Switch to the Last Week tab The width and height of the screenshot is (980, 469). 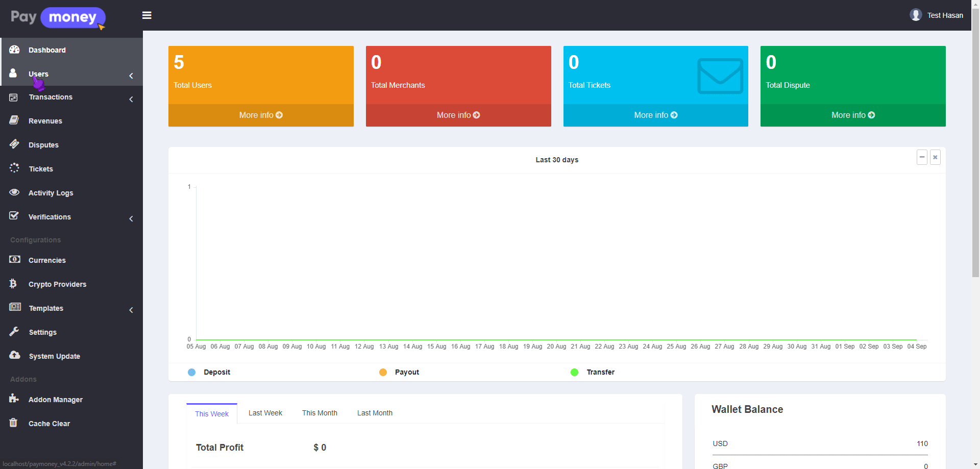[265, 413]
